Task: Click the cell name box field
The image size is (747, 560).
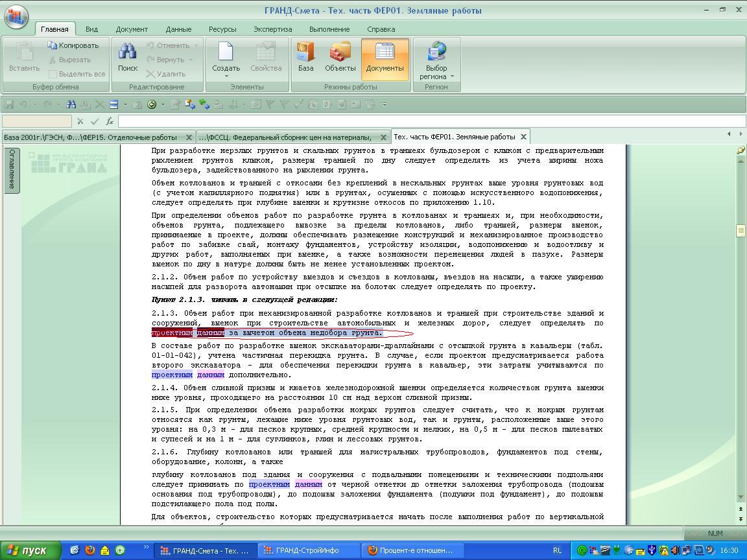Action: (x=37, y=121)
